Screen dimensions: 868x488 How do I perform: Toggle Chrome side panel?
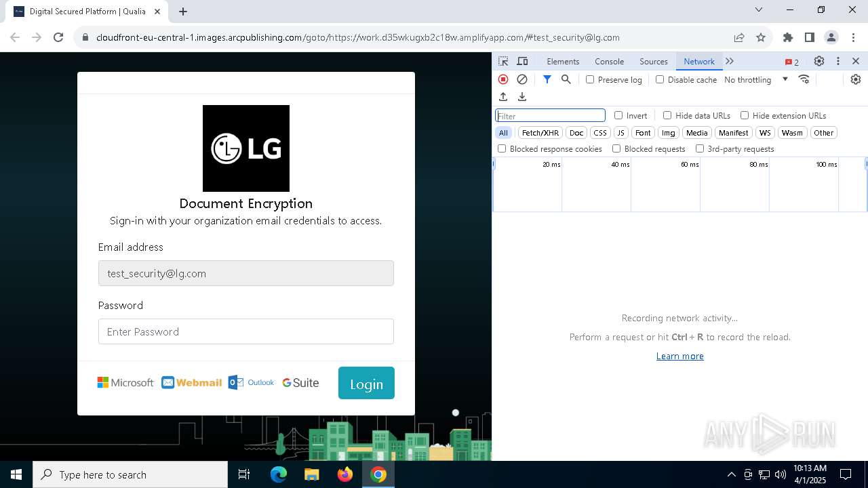tap(810, 37)
